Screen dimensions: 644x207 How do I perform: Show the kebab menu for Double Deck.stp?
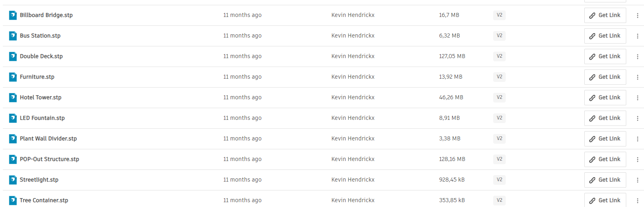click(x=637, y=56)
